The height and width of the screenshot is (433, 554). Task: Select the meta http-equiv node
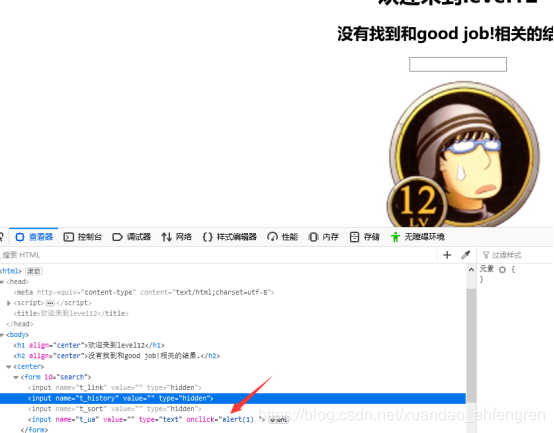pos(144,292)
